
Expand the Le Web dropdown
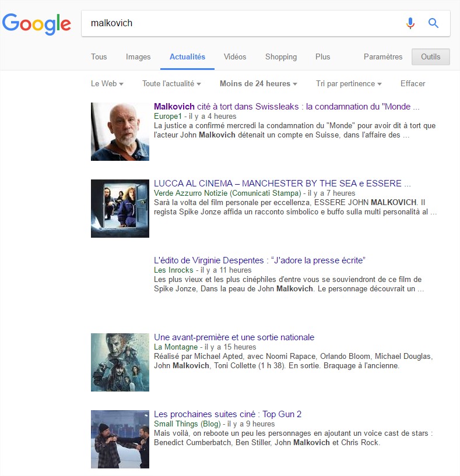pyautogui.click(x=107, y=83)
